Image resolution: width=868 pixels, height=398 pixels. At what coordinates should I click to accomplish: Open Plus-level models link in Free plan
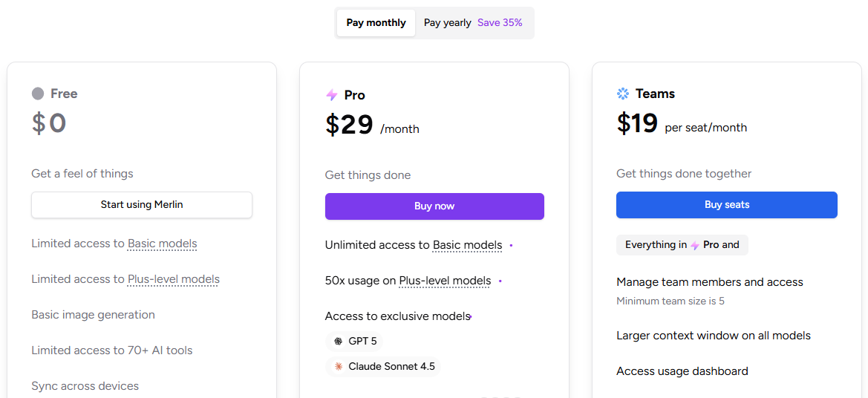click(173, 279)
